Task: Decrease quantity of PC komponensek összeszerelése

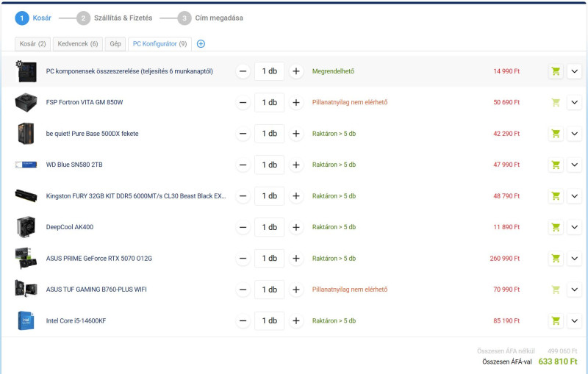Action: (243, 71)
